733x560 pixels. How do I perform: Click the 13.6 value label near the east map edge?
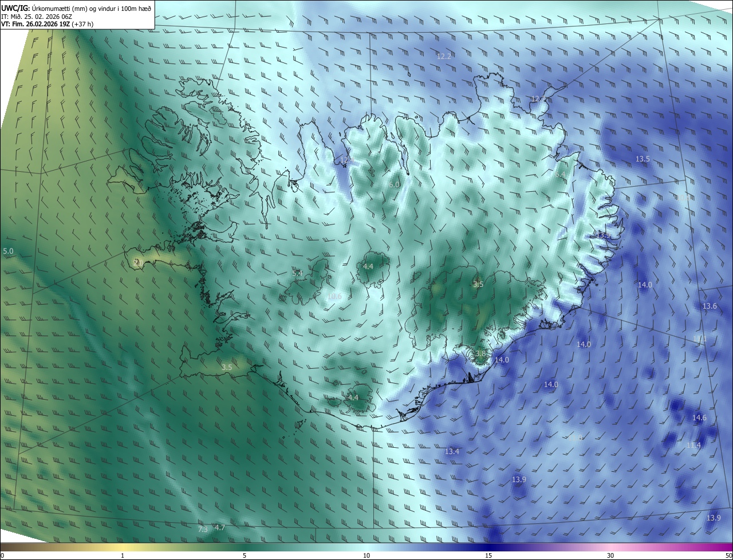[x=710, y=306]
